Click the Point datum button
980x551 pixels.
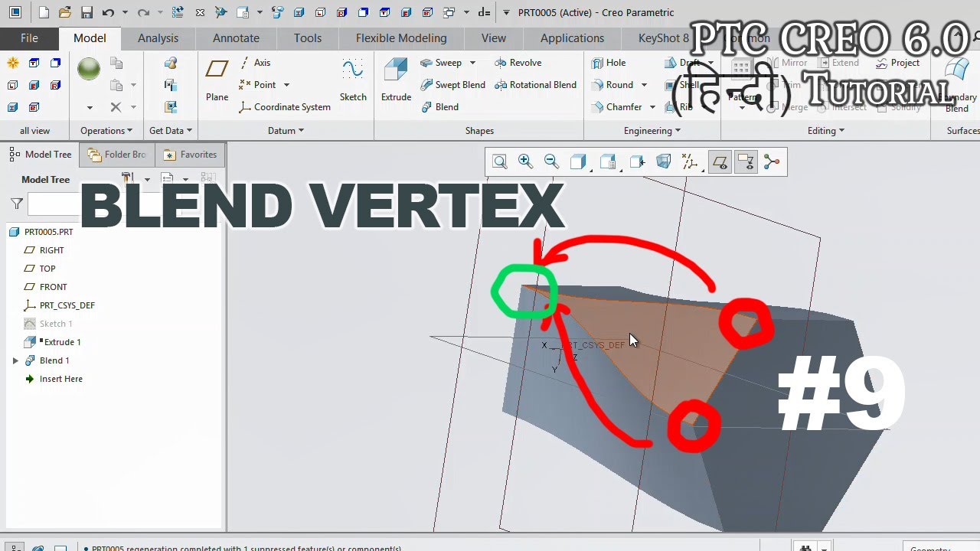click(258, 85)
